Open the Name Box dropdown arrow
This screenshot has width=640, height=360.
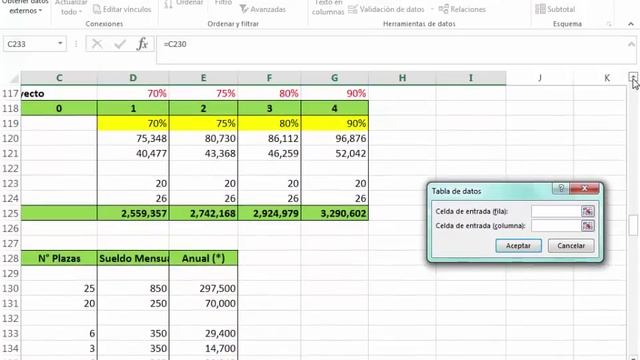pyautogui.click(x=60, y=43)
